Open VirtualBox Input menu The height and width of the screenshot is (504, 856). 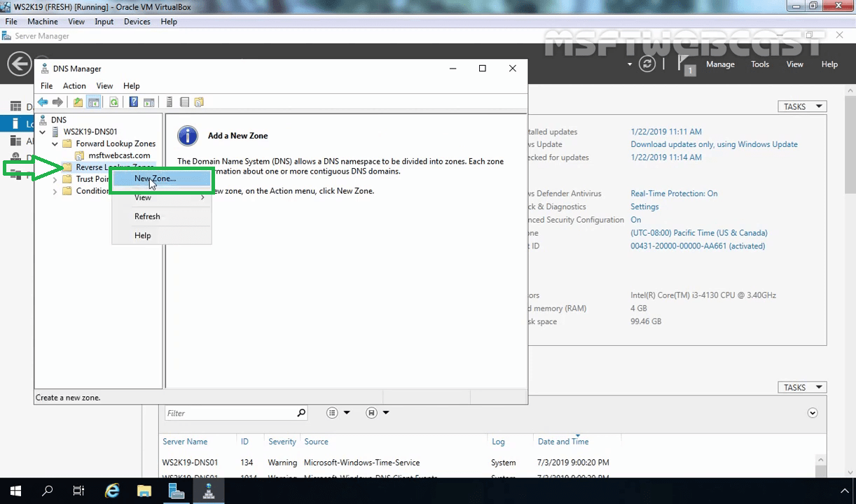[104, 22]
